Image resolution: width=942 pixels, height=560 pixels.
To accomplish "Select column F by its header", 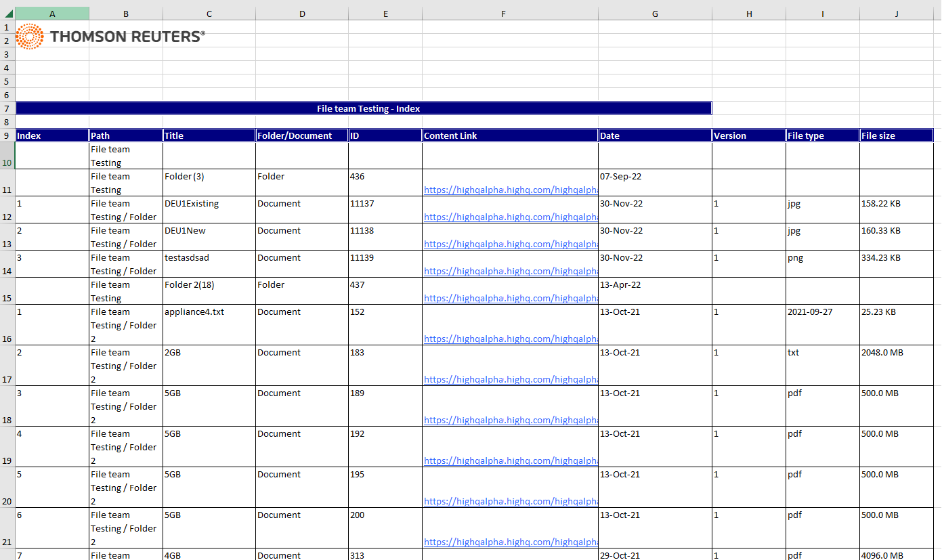I will (x=510, y=14).
